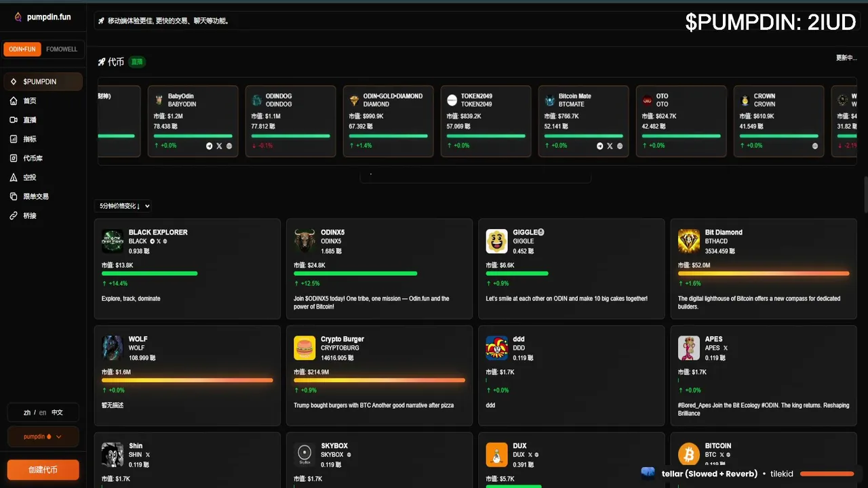This screenshot has height=488, width=868.
Task: Select the 空投 menu item
Action: [x=43, y=178]
